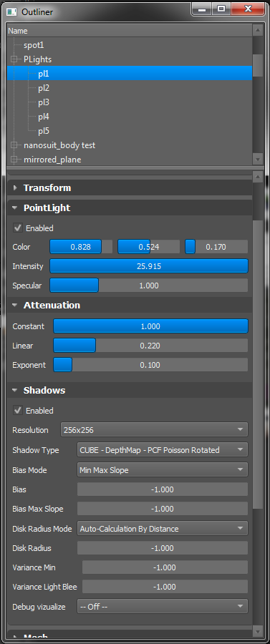Click the Outliner window title icon

click(12, 12)
